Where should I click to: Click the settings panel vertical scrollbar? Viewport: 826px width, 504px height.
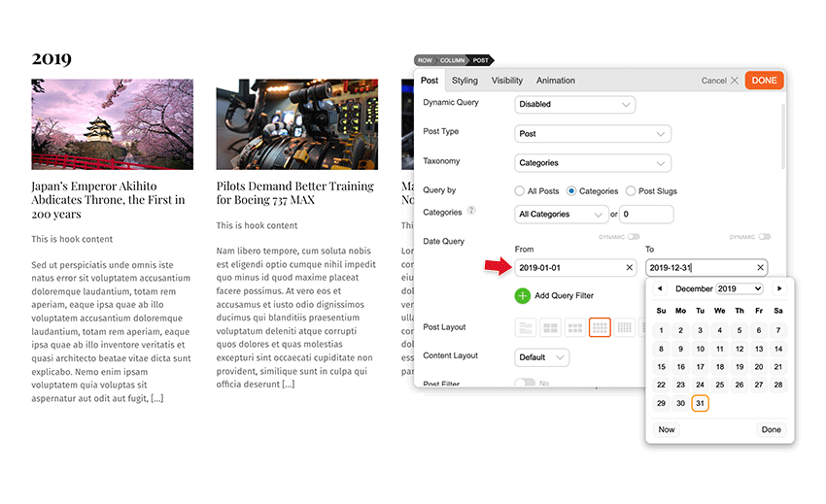(x=783, y=137)
